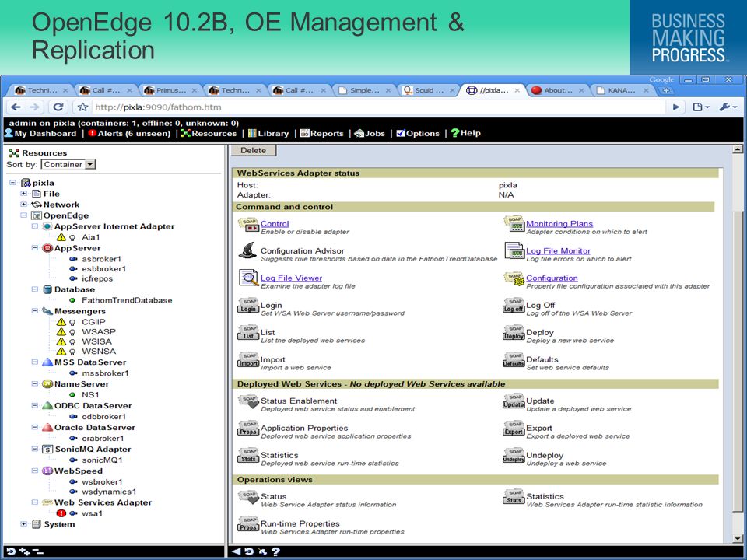Image resolution: width=747 pixels, height=560 pixels.
Task: Open the Control link
Action: [275, 224]
